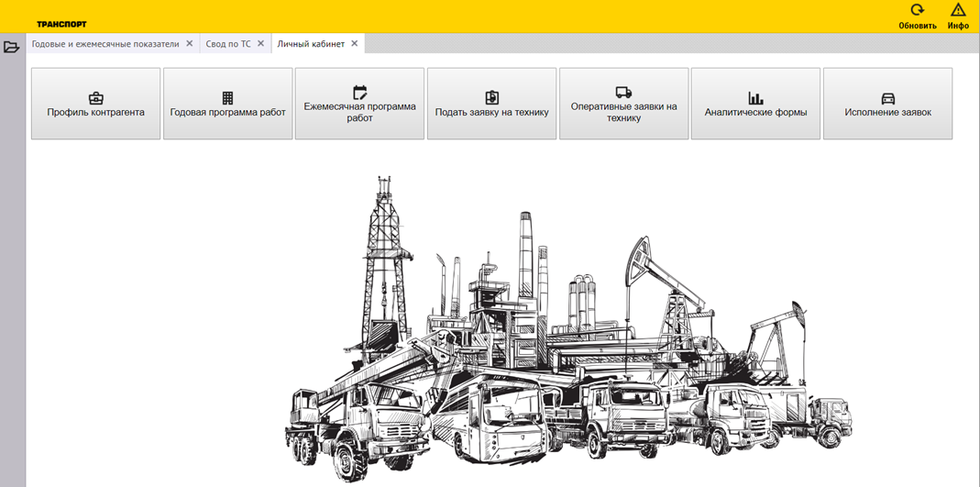This screenshot has width=980, height=487.
Task: Switch to Годовые и ежемесячные показатели tab
Action: pos(105,44)
